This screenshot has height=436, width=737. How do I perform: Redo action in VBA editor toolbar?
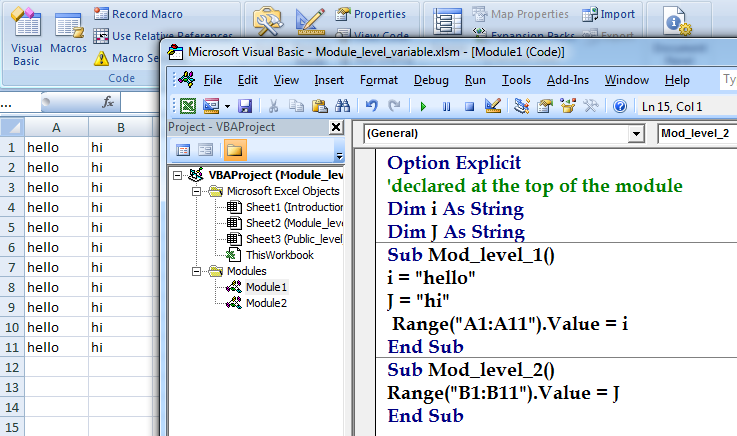pyautogui.click(x=394, y=106)
